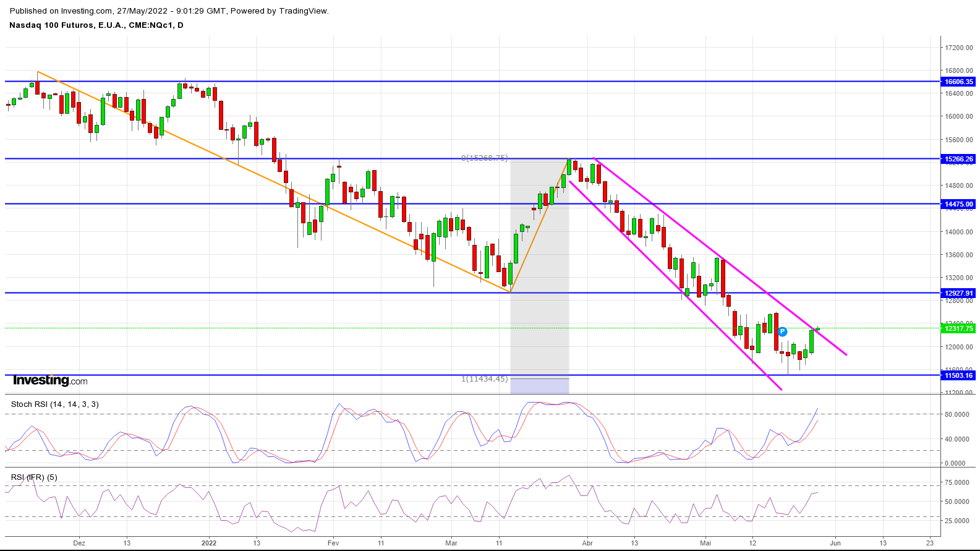Select the 13200.00 price axis tick

click(959, 278)
